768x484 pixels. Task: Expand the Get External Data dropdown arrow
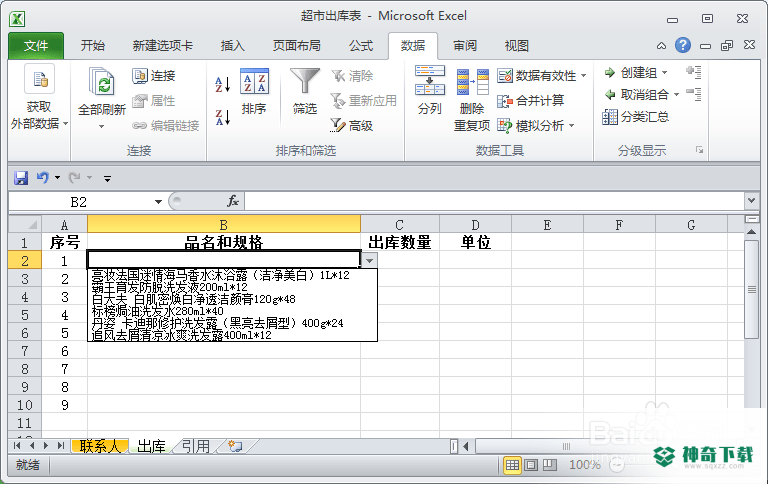[x=65, y=124]
